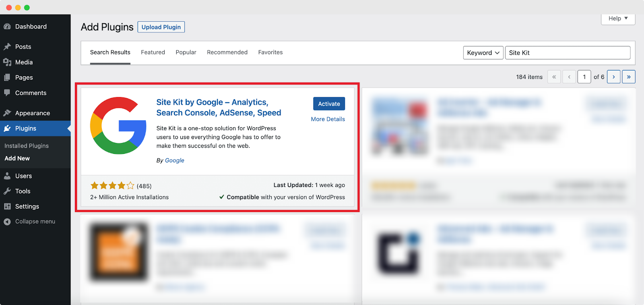The height and width of the screenshot is (305, 644).
Task: Click the Settings sliders icon
Action: [x=7, y=206]
